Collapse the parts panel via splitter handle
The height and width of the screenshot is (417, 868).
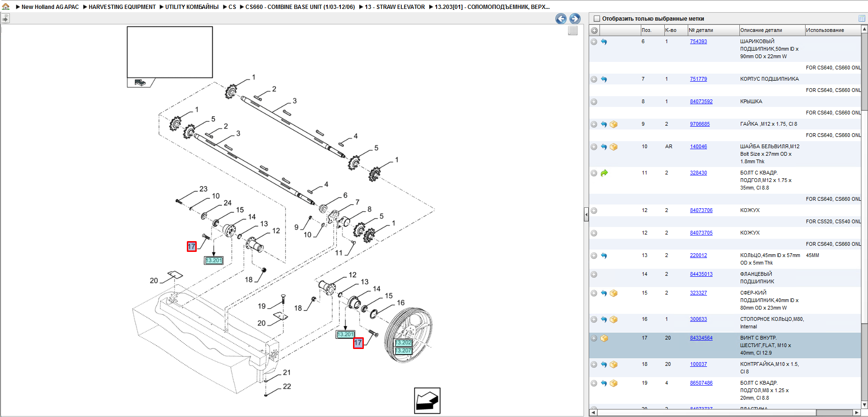point(586,214)
